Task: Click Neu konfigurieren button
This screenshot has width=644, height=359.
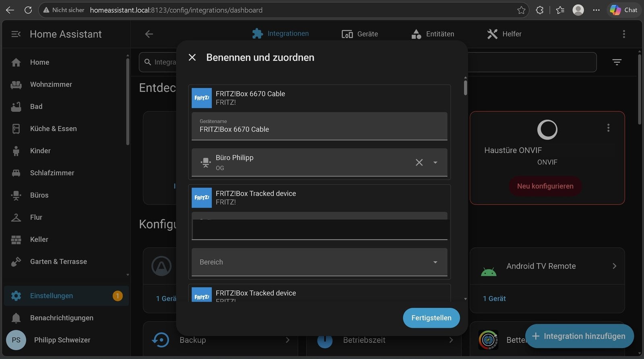Action: pyautogui.click(x=545, y=186)
